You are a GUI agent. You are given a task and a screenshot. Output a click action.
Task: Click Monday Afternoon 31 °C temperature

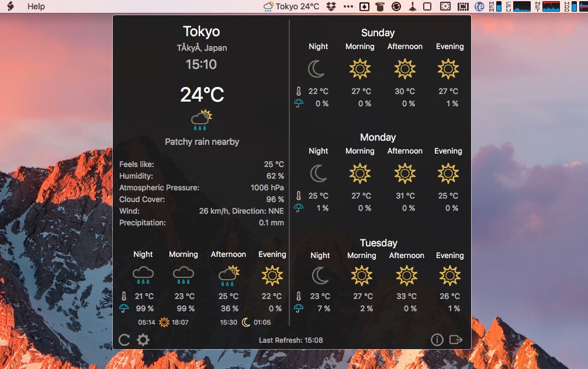coord(405,196)
